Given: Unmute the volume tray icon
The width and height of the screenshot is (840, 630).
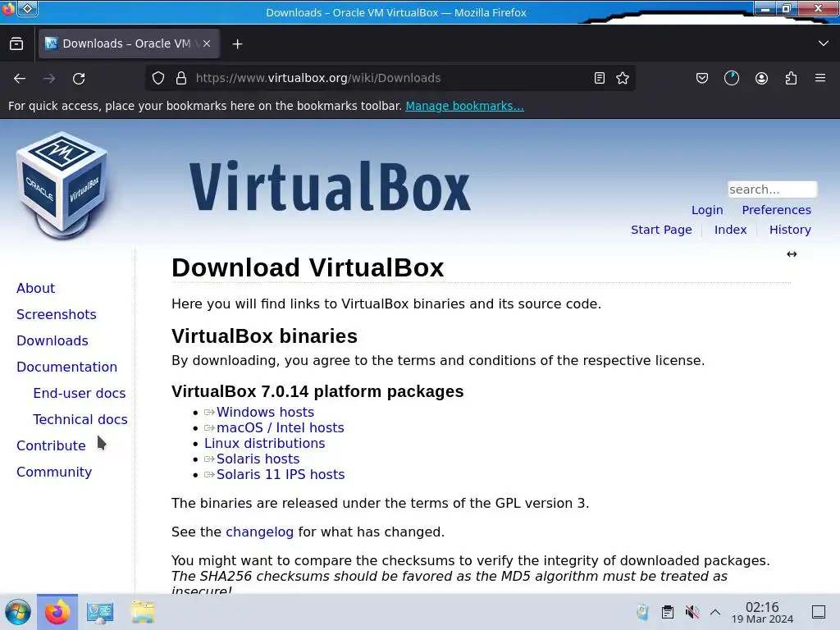Looking at the screenshot, I should pyautogui.click(x=692, y=612).
